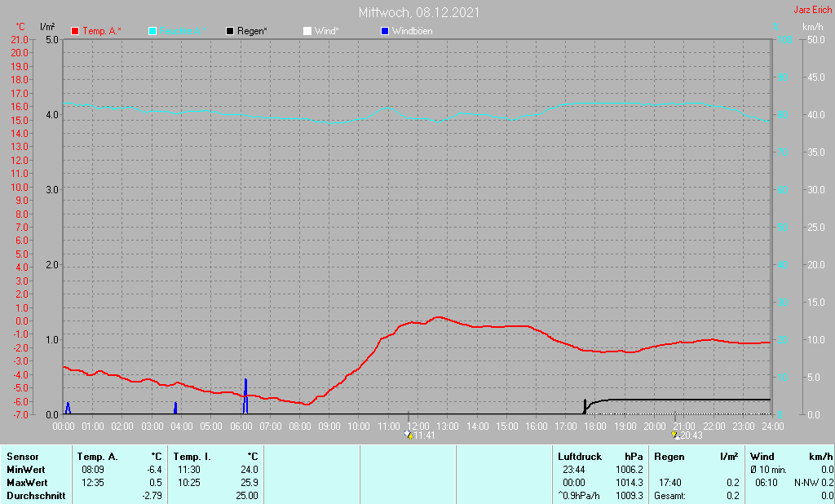835x504 pixels.
Task: Click the indoor average value 25.00
Action: [247, 496]
